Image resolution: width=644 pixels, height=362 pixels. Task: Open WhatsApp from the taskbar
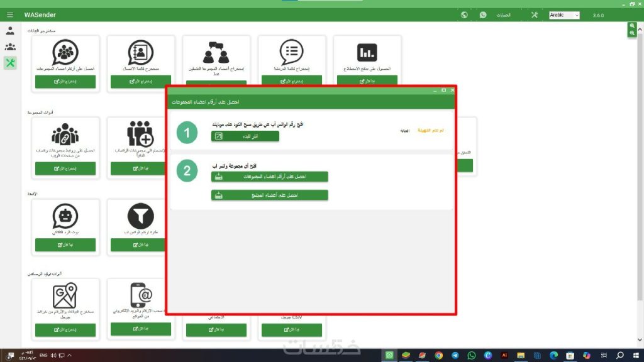tap(472, 356)
